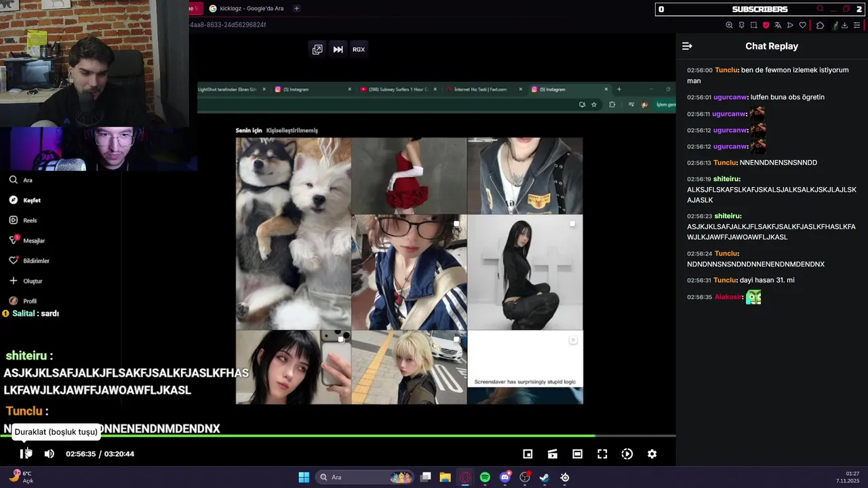Click username ugurcanw at 02:56:01
The image size is (868, 488).
730,97
